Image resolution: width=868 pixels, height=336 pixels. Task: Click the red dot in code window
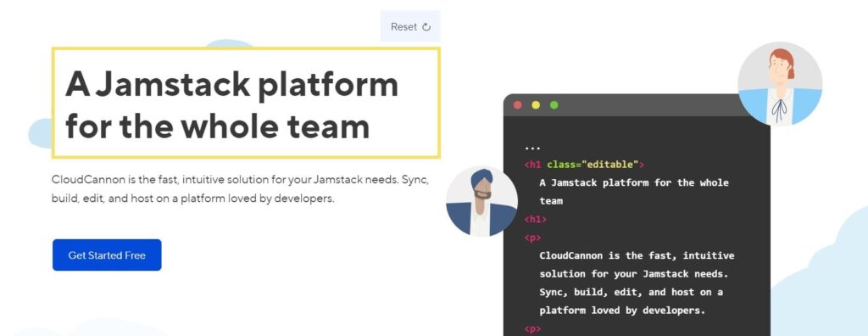518,105
